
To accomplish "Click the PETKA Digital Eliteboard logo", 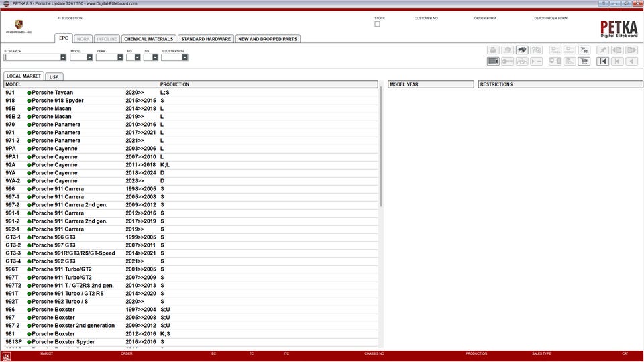I will tap(619, 29).
